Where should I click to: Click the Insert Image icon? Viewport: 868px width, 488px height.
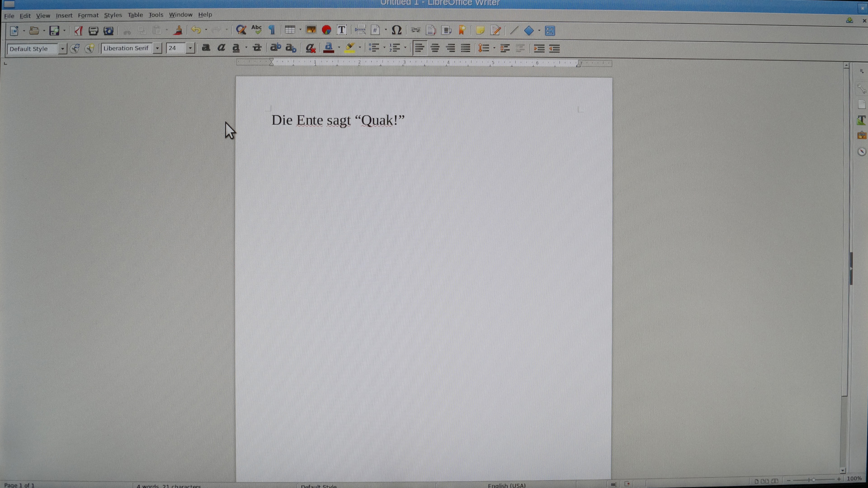[x=311, y=30]
